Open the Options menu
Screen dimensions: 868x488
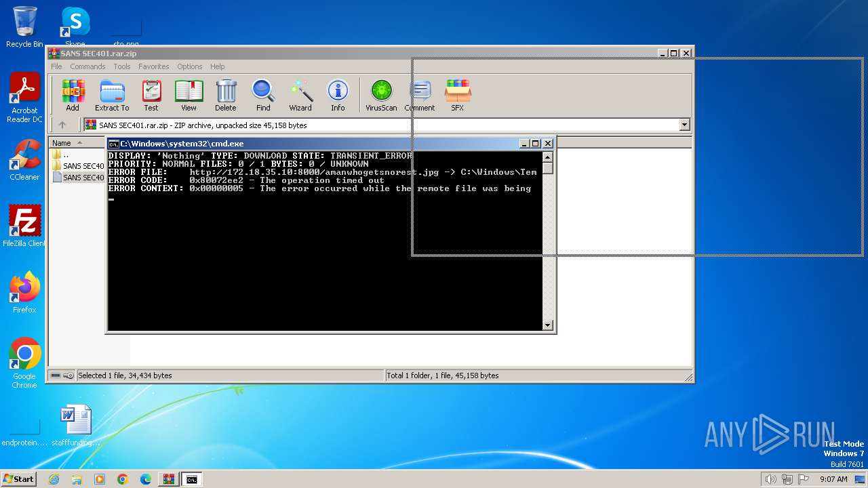click(x=190, y=66)
